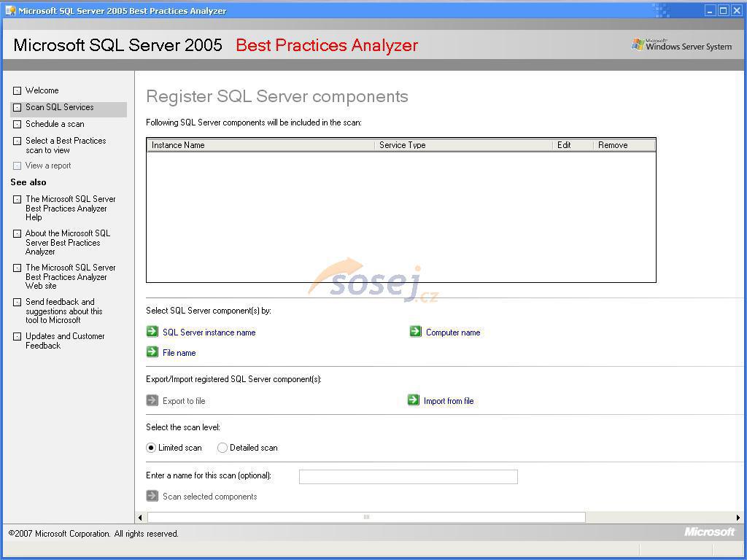Click the Scan selected components link
The height and width of the screenshot is (560, 747).
[209, 497]
